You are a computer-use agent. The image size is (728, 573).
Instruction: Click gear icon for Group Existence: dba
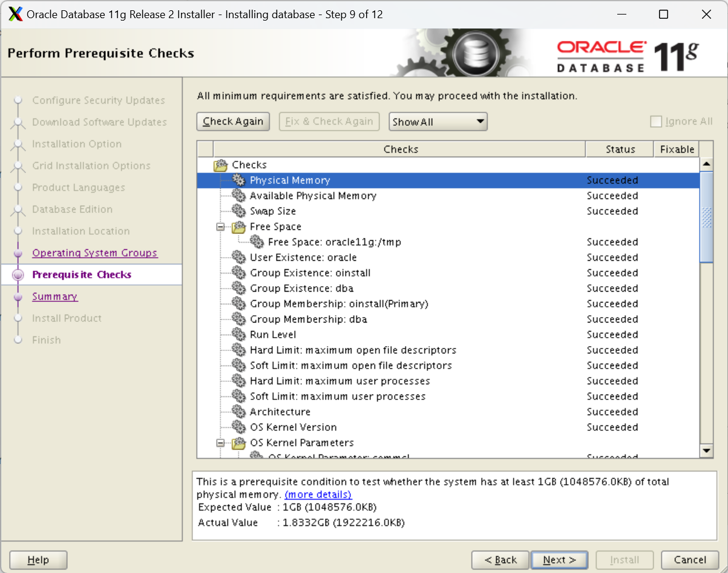tap(238, 288)
